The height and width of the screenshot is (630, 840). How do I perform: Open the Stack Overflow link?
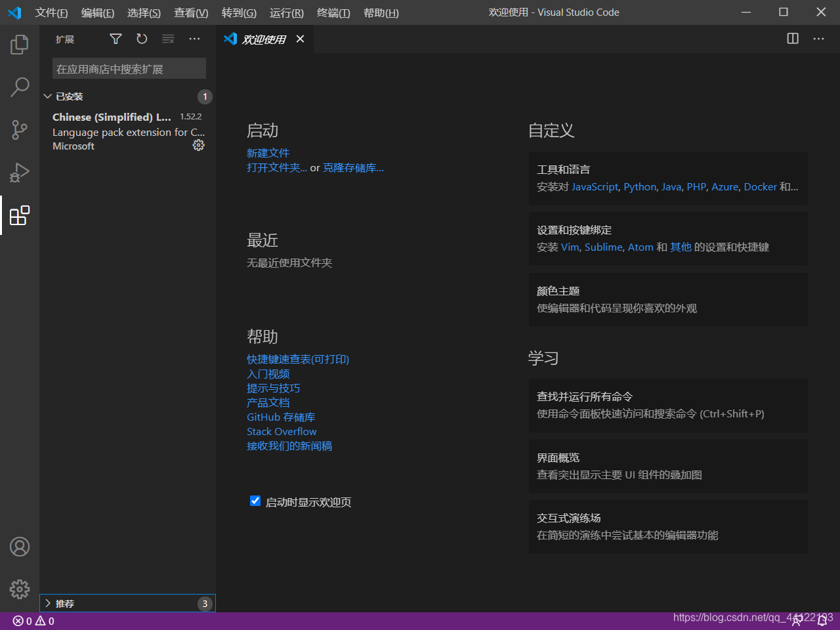pos(282,431)
